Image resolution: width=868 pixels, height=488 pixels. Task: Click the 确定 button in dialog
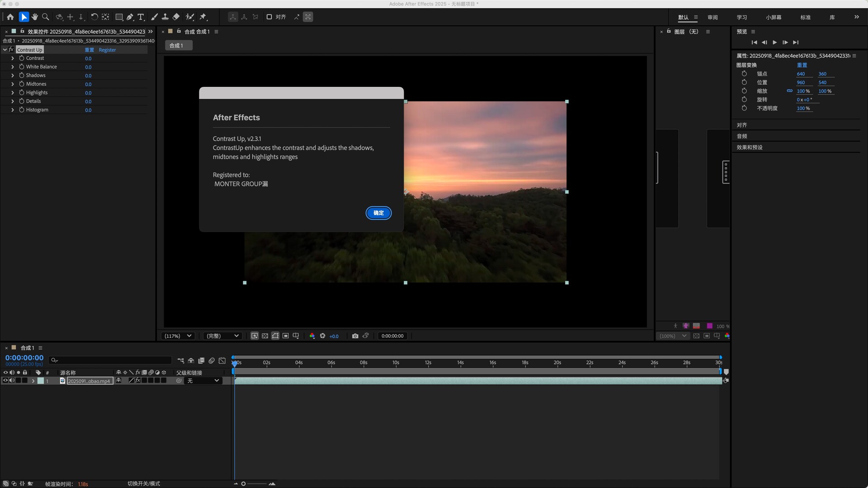(378, 213)
